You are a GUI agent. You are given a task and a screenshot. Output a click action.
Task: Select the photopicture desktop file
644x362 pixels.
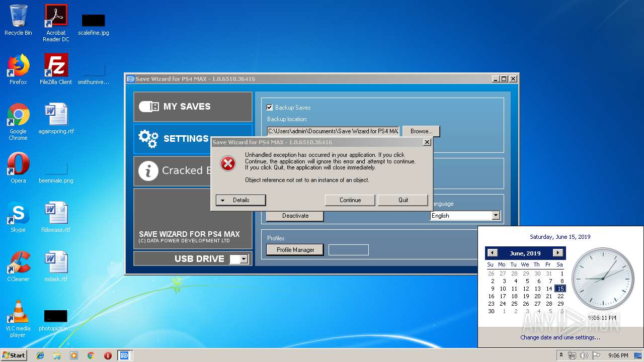click(56, 321)
